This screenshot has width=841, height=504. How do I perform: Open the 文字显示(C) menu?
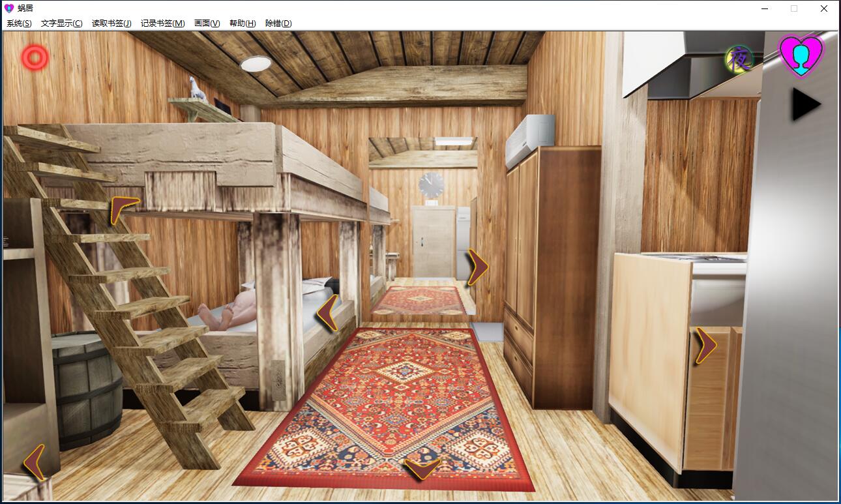tap(61, 23)
